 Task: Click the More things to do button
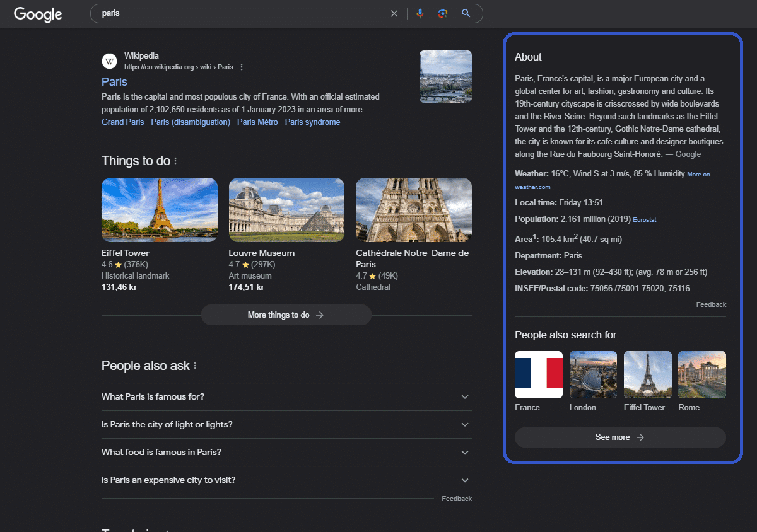pyautogui.click(x=286, y=315)
